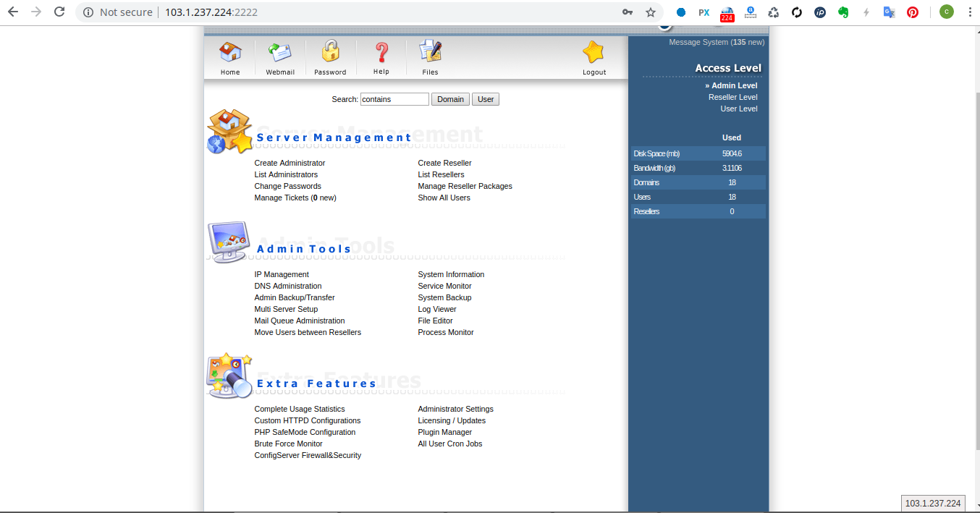Viewport: 980px width, 513px height.
Task: Click the Password padlock icon
Action: coord(330,52)
